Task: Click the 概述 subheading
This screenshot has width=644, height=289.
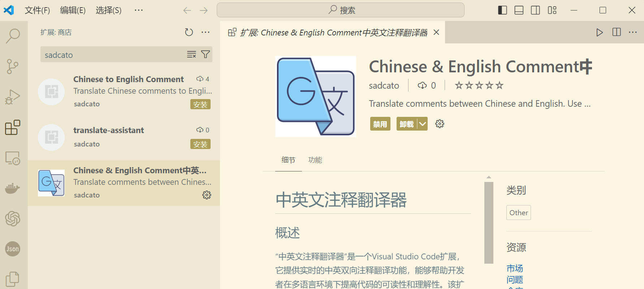Action: [288, 233]
